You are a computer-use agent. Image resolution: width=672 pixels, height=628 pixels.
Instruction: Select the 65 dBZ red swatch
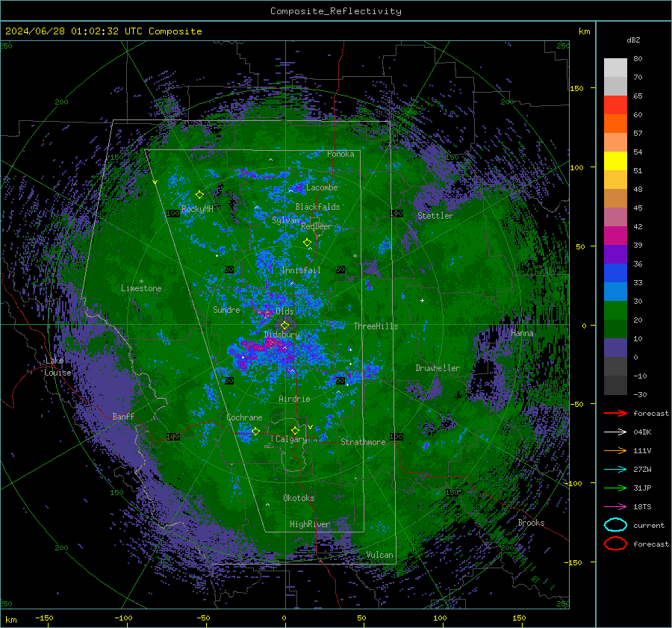(615, 105)
